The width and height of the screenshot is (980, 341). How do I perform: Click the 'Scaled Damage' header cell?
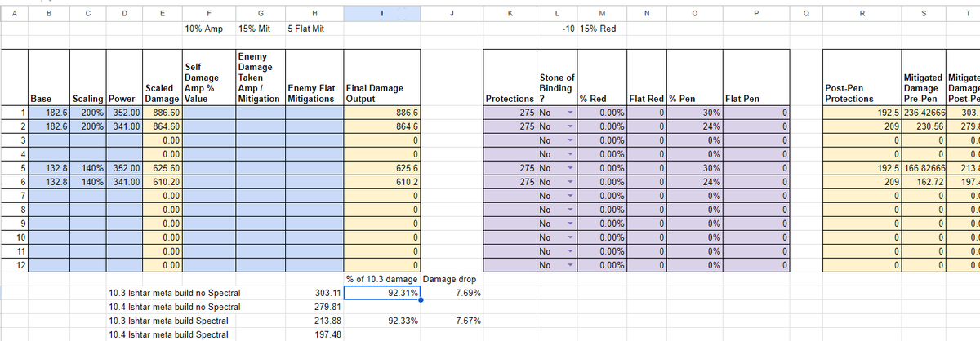(x=162, y=78)
